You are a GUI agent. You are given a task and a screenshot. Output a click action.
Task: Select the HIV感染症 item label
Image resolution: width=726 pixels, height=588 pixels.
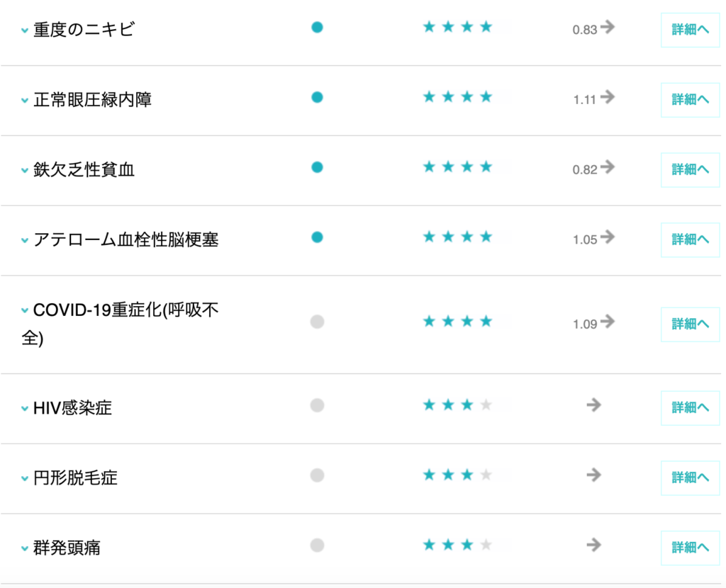point(72,408)
